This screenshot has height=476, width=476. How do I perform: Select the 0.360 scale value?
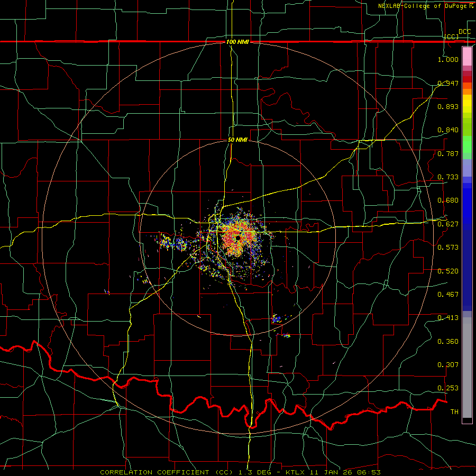coord(448,342)
